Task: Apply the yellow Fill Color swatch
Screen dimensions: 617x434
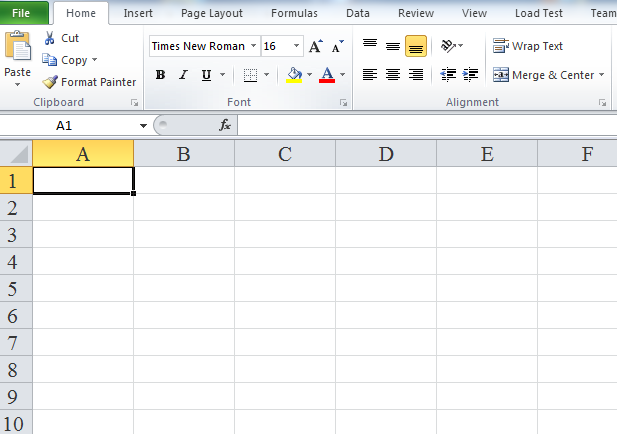Action: click(x=294, y=75)
